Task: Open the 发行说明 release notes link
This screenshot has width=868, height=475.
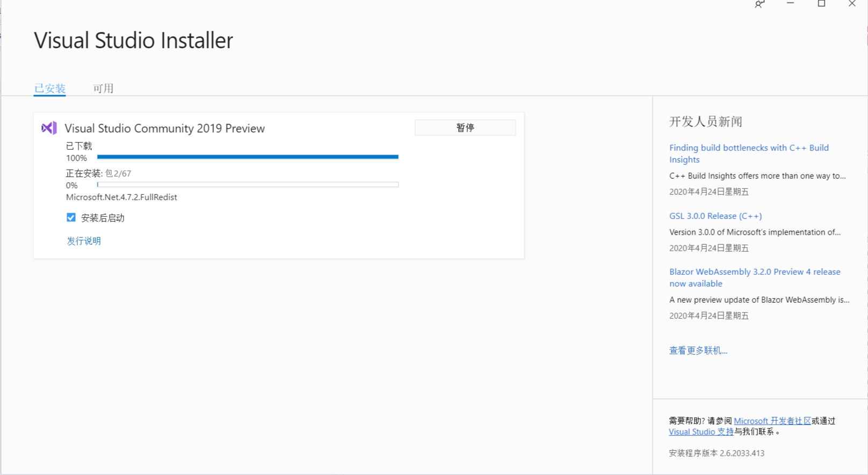Action: coord(84,241)
